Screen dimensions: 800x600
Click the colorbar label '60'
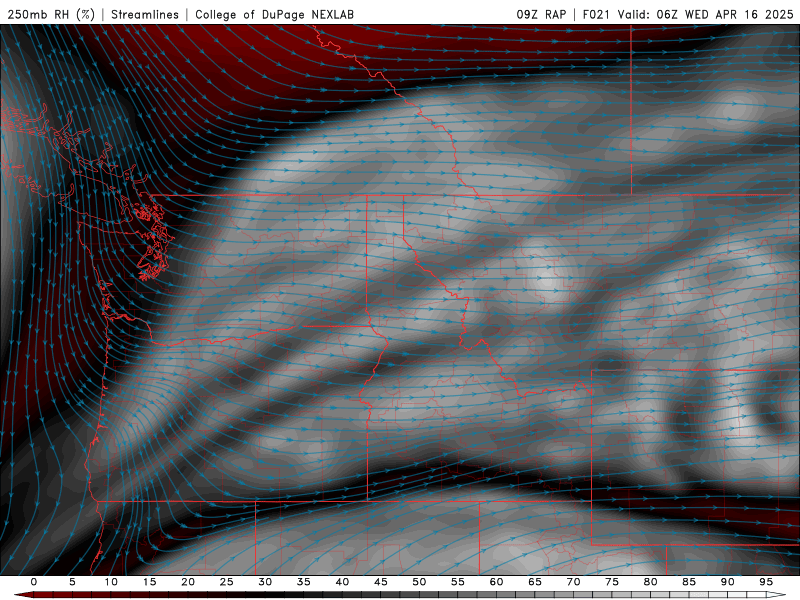tap(496, 582)
